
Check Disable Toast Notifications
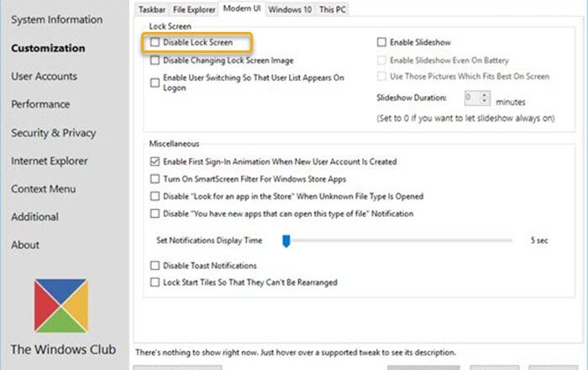(x=155, y=266)
